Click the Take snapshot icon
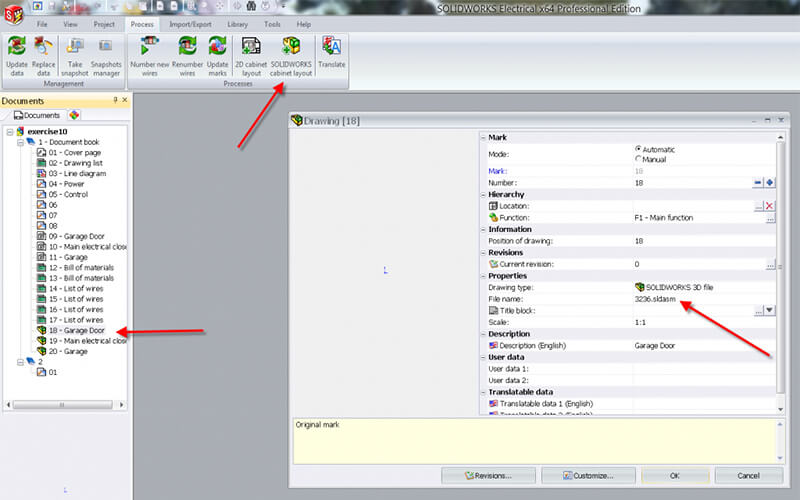Image resolution: width=800 pixels, height=500 pixels. [74, 56]
